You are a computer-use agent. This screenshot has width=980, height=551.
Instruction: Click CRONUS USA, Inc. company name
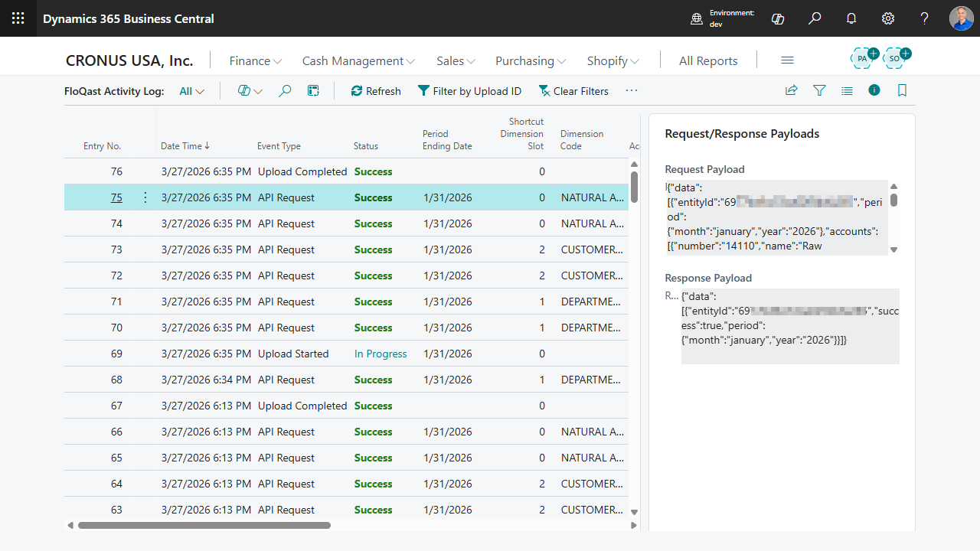pos(129,60)
